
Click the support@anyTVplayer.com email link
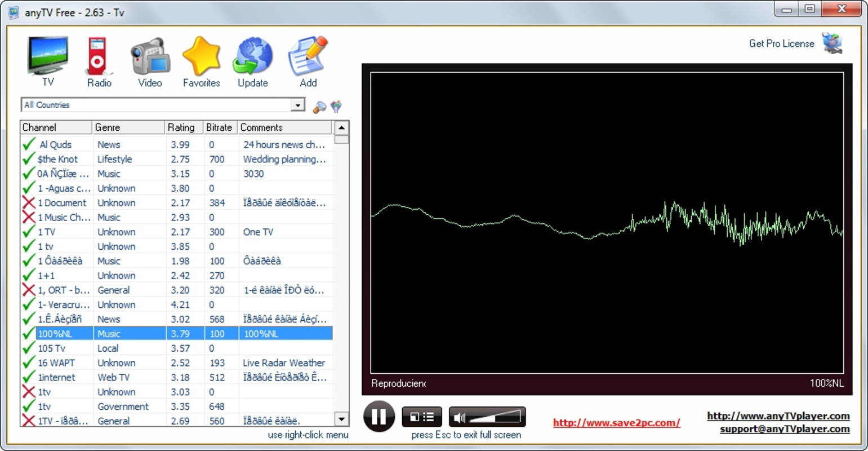pos(785,429)
